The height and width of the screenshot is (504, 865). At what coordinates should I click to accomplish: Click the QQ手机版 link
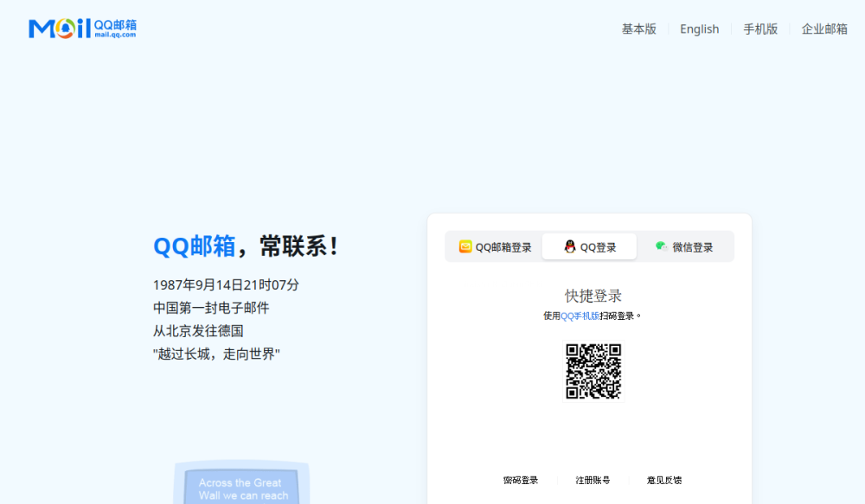580,316
